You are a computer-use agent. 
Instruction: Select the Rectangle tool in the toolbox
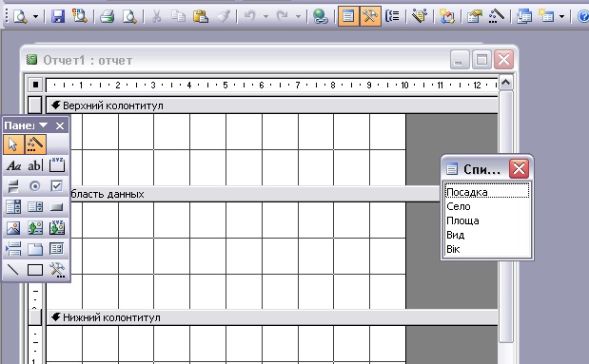(35, 270)
